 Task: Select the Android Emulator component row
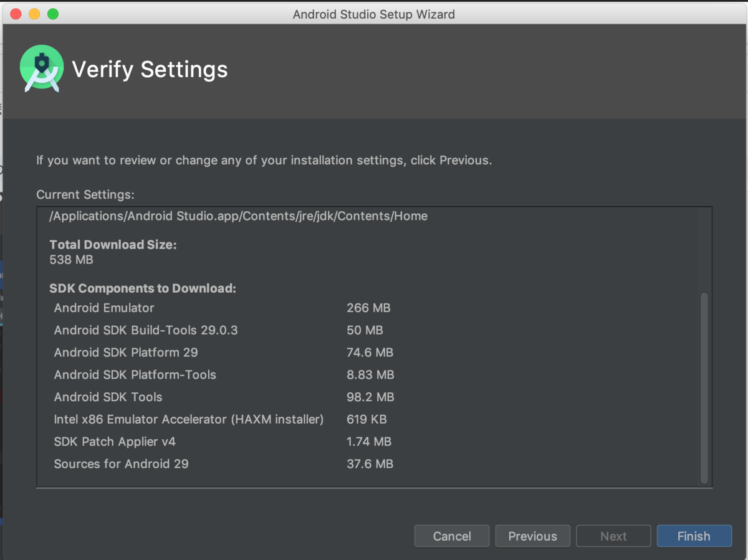104,308
